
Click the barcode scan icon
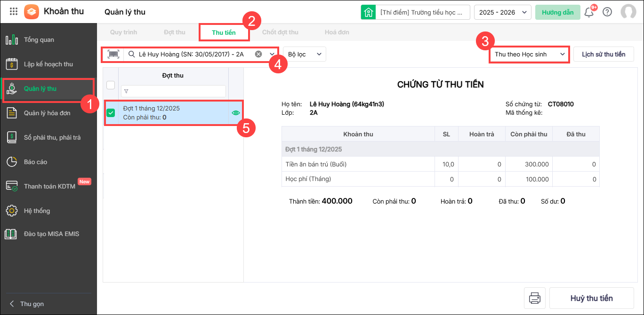tap(113, 54)
